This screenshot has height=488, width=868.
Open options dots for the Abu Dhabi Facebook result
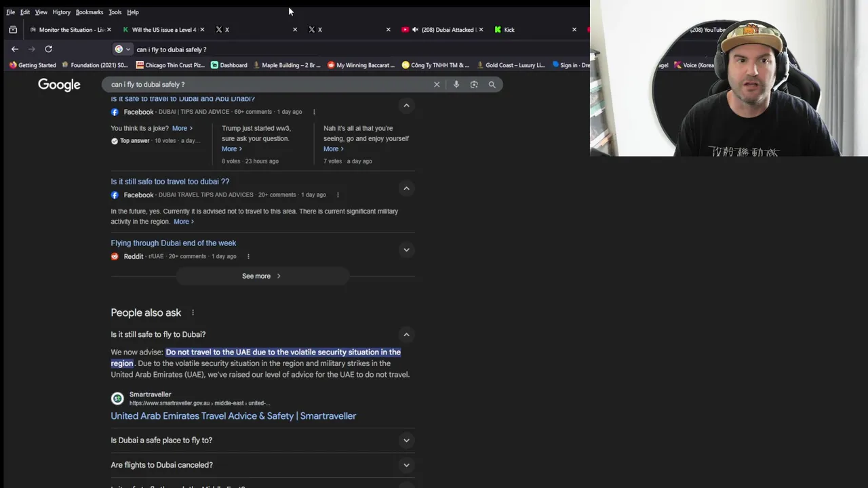314,112
